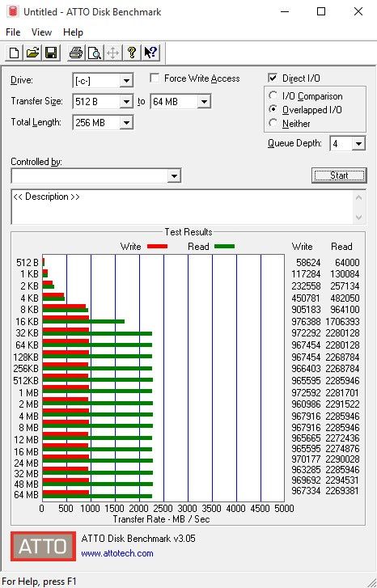Click the Start button
This screenshot has width=377, height=588.
[x=339, y=176]
